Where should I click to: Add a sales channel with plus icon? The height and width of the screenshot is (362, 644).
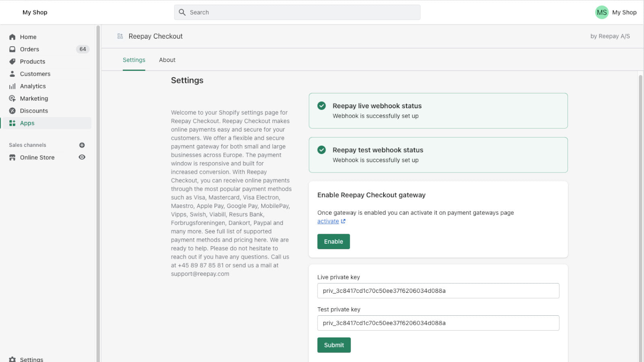point(82,145)
